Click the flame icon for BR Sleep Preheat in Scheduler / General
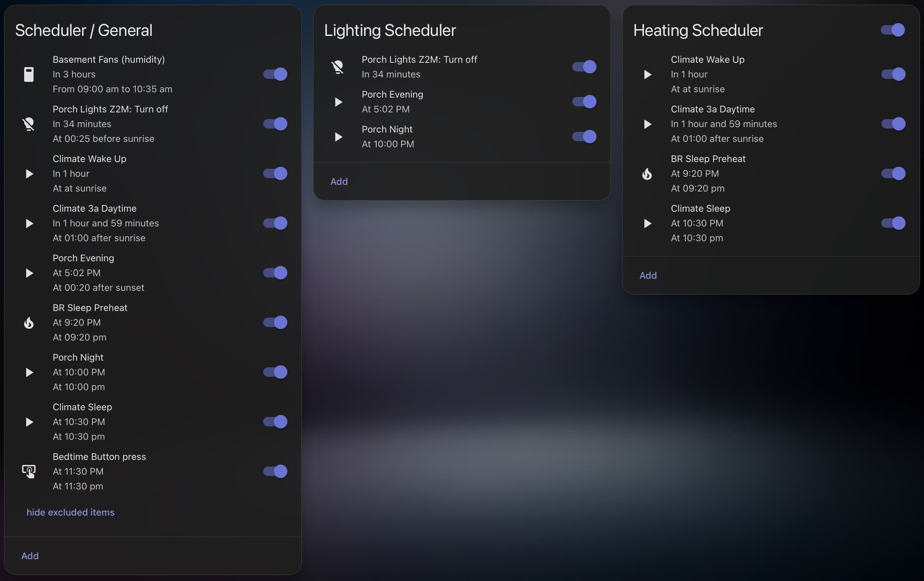The height and width of the screenshot is (581, 924). [x=29, y=323]
